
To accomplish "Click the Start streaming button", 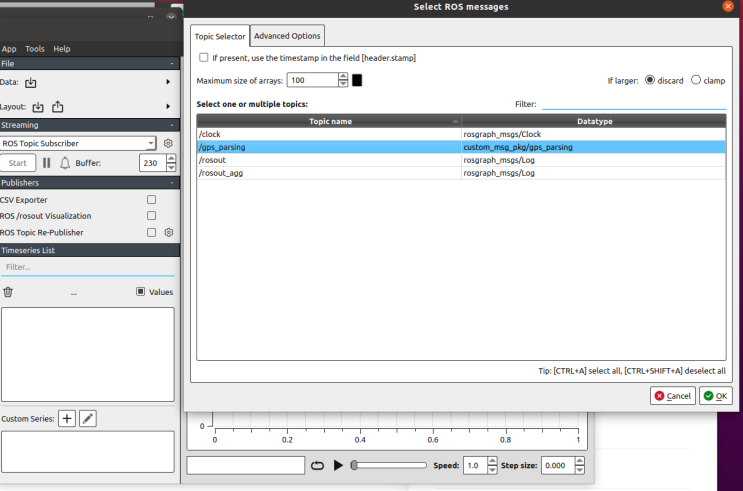I will [x=18, y=163].
